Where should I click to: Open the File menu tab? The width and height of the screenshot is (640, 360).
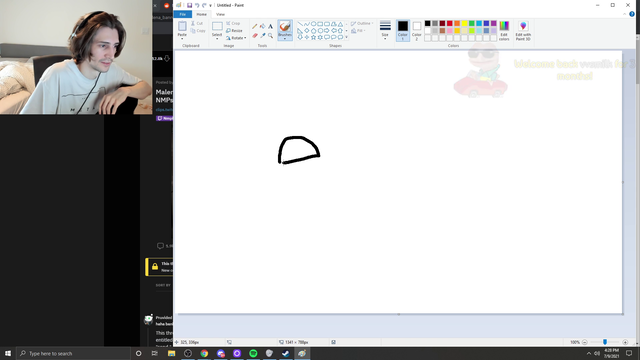point(182,14)
